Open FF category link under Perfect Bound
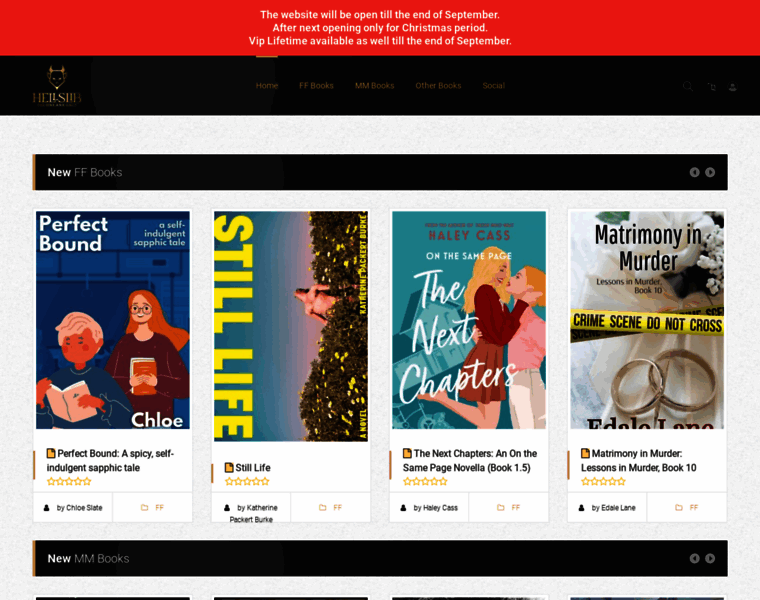This screenshot has height=600, width=760. pos(159,507)
